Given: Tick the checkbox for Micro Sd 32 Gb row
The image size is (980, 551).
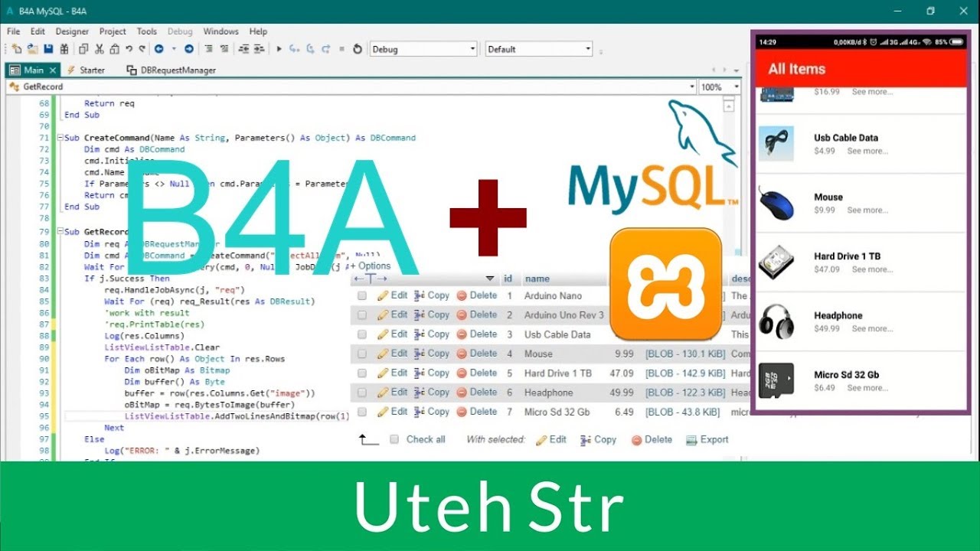Looking at the screenshot, I should pos(362,412).
